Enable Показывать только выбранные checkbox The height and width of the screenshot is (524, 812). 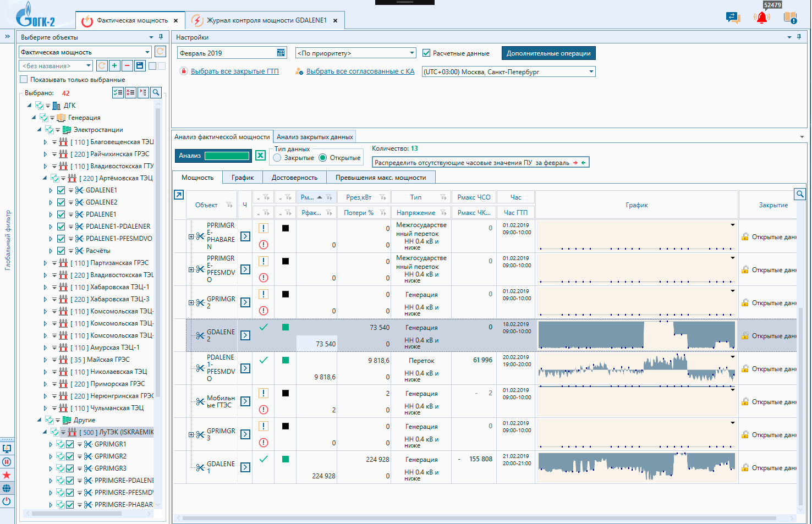tap(24, 79)
